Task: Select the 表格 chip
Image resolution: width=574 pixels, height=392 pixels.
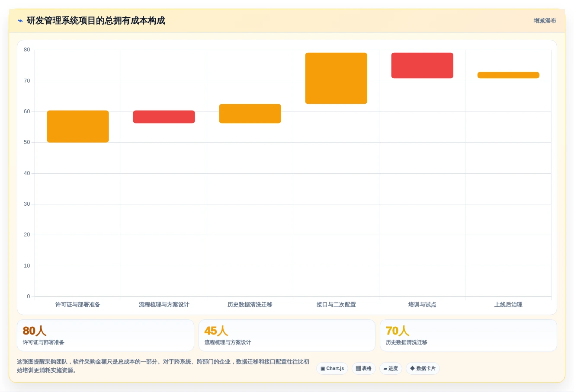Action: pos(364,369)
